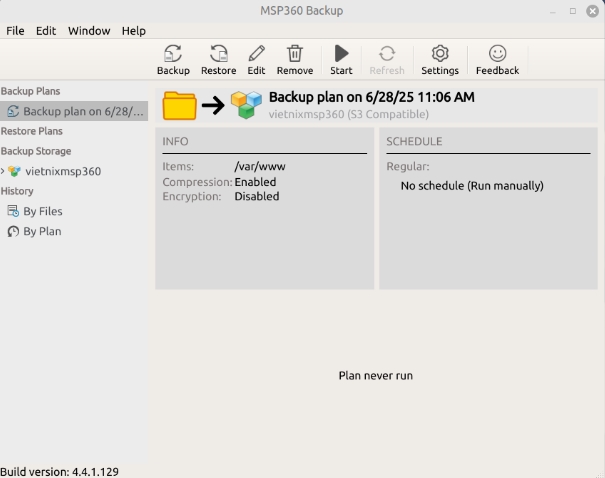Minimize the MSP360 Backup window

[x=553, y=12]
